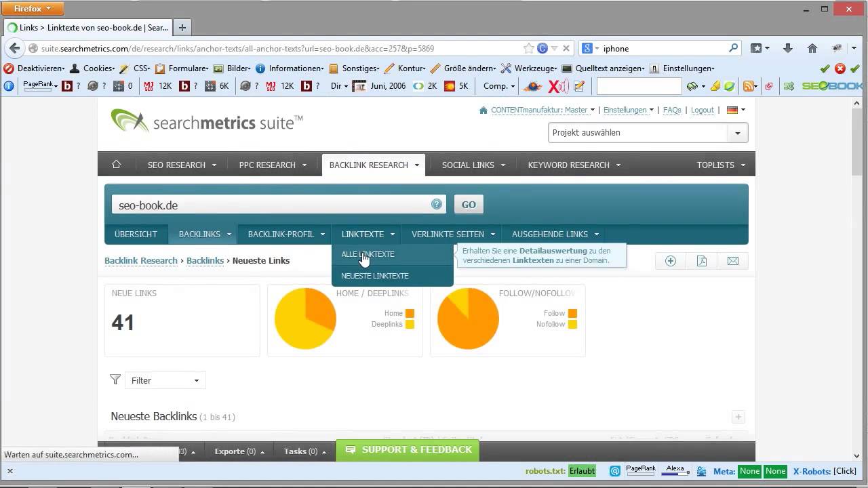Open the CONTENTmanufaktur: Master account dropdown
Image resolution: width=868 pixels, height=488 pixels.
(x=538, y=110)
